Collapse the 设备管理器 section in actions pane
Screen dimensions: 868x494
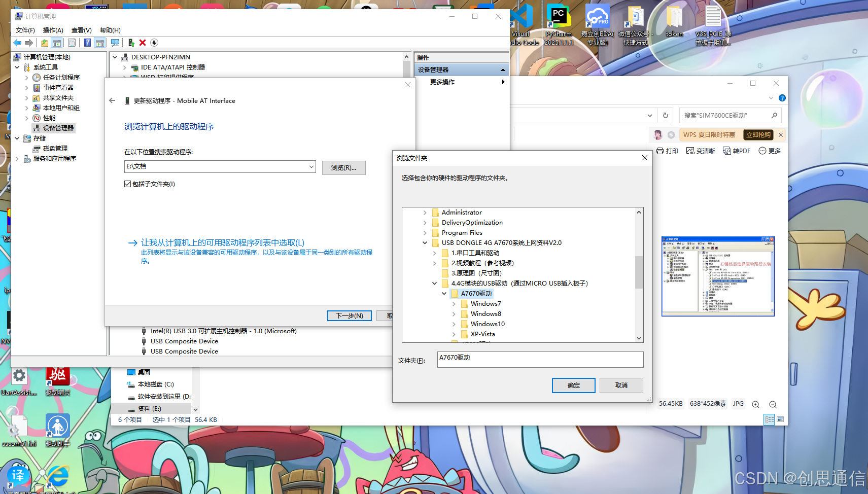(x=503, y=69)
